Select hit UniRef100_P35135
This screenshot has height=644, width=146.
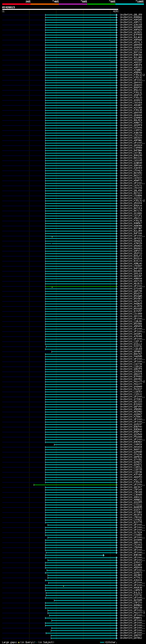pos(131,110)
